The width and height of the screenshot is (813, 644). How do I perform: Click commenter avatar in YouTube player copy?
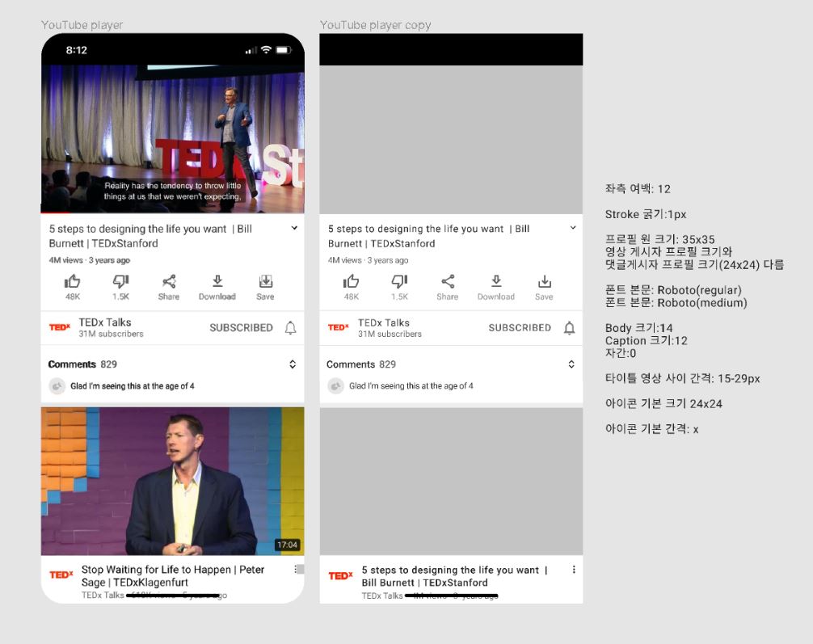335,386
